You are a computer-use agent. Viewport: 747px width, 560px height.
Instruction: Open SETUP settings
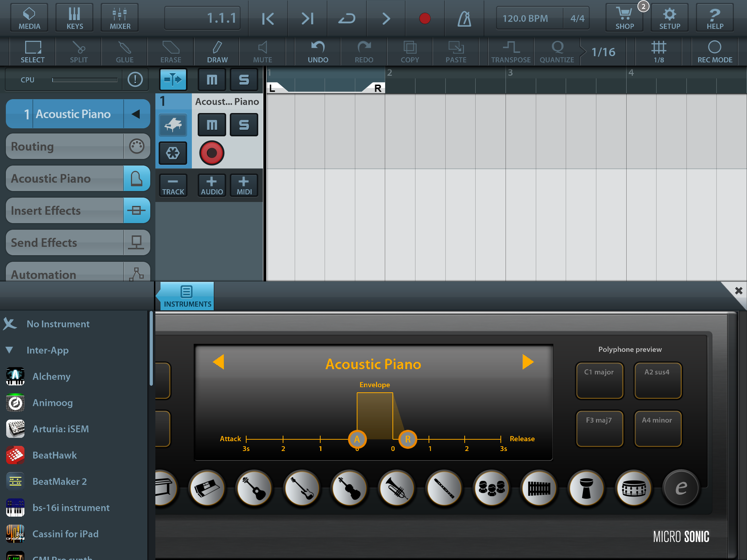[x=670, y=18]
